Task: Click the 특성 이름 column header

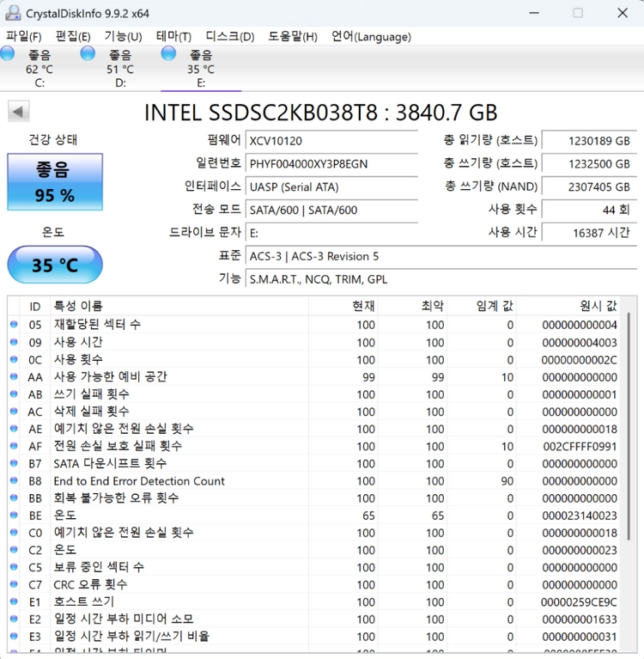Action: (x=179, y=306)
